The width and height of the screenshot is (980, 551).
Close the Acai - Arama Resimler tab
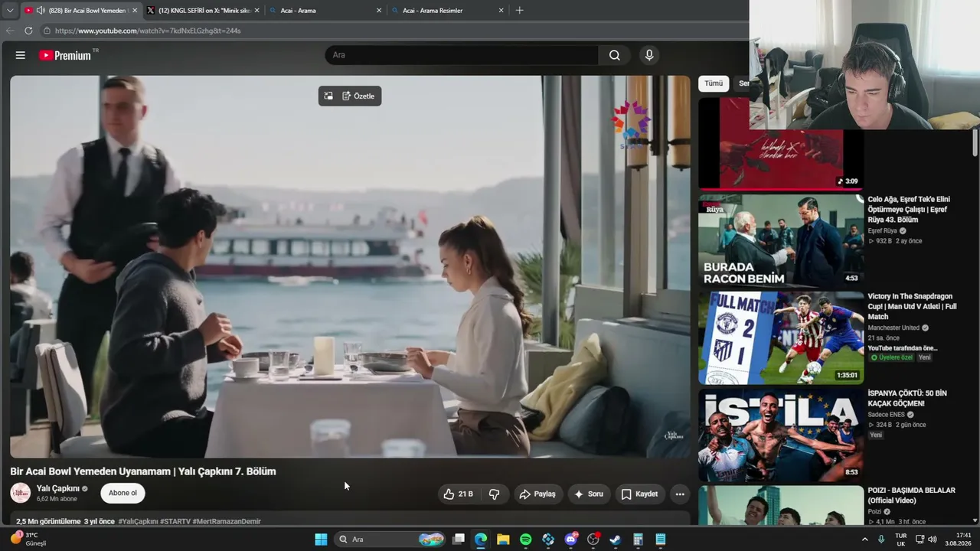click(501, 11)
